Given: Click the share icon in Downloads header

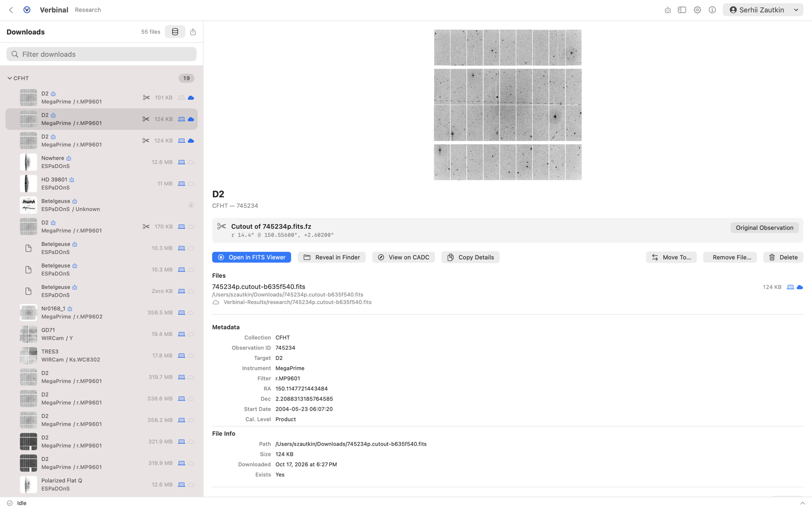Looking at the screenshot, I should [193, 32].
